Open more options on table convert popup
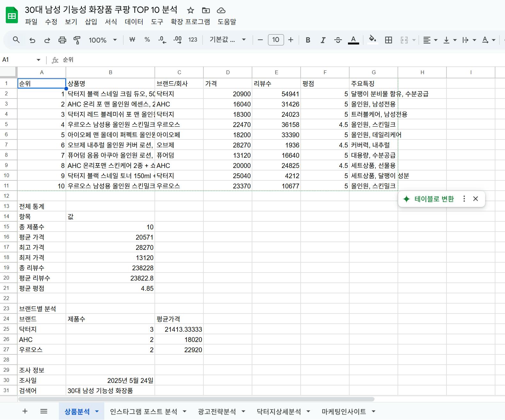The height and width of the screenshot is (420, 505). click(464, 199)
